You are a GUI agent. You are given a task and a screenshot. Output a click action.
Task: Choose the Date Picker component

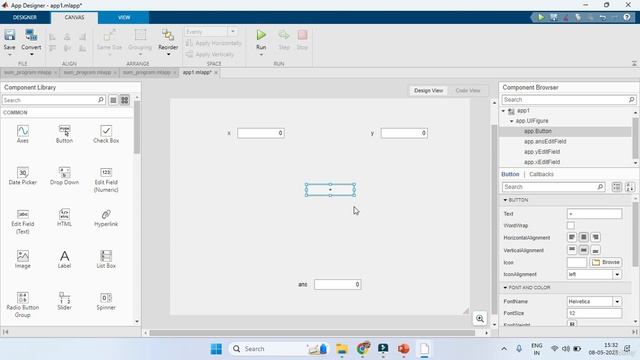coord(23,176)
